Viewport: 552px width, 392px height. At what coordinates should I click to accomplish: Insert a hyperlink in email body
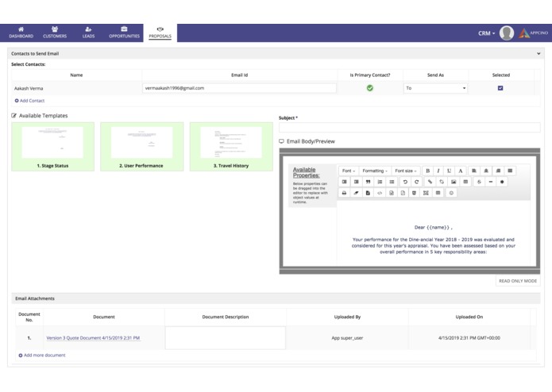tap(430, 182)
